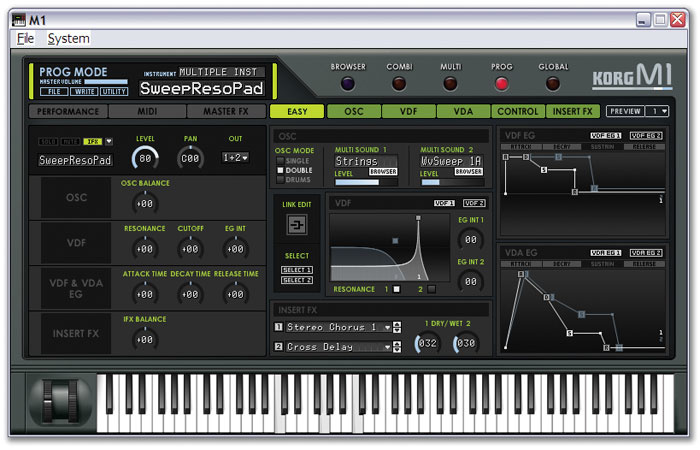Click the PROG mode LED button
The image size is (700, 450).
501,83
